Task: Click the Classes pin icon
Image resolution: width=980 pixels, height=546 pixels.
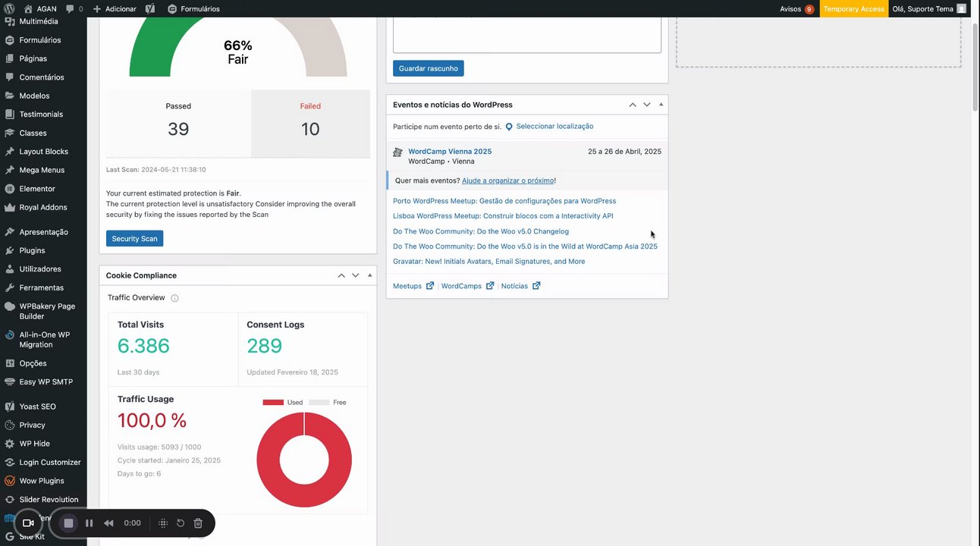Action: coord(9,133)
